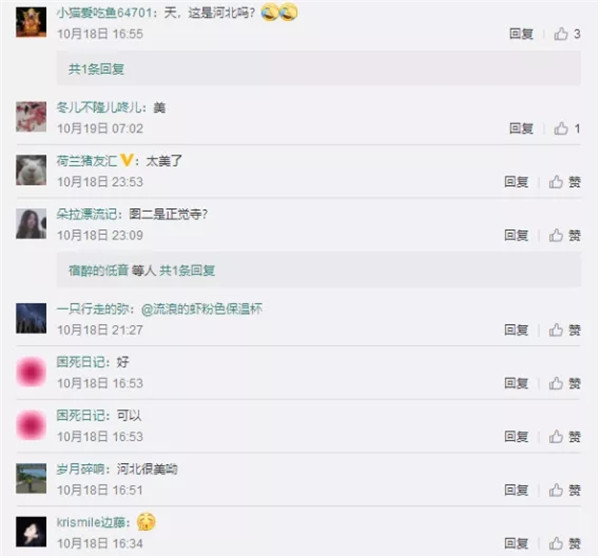Reply to 荷兰猪友汇's comment 太美了
Image resolution: width=600 pixels, height=558 pixels.
click(x=516, y=182)
